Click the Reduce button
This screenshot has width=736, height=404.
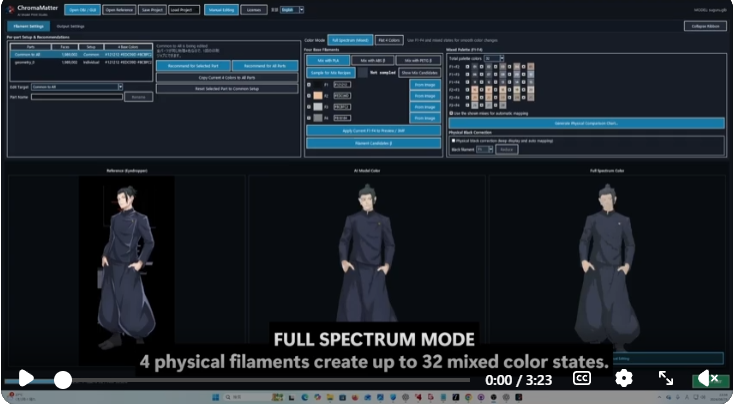point(506,150)
